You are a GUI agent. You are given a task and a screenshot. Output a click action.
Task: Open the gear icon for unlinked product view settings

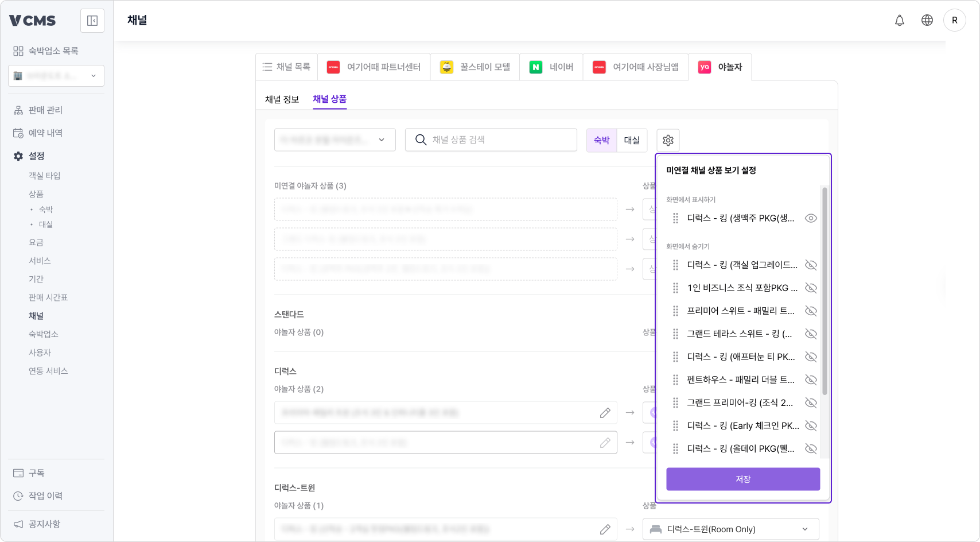667,140
